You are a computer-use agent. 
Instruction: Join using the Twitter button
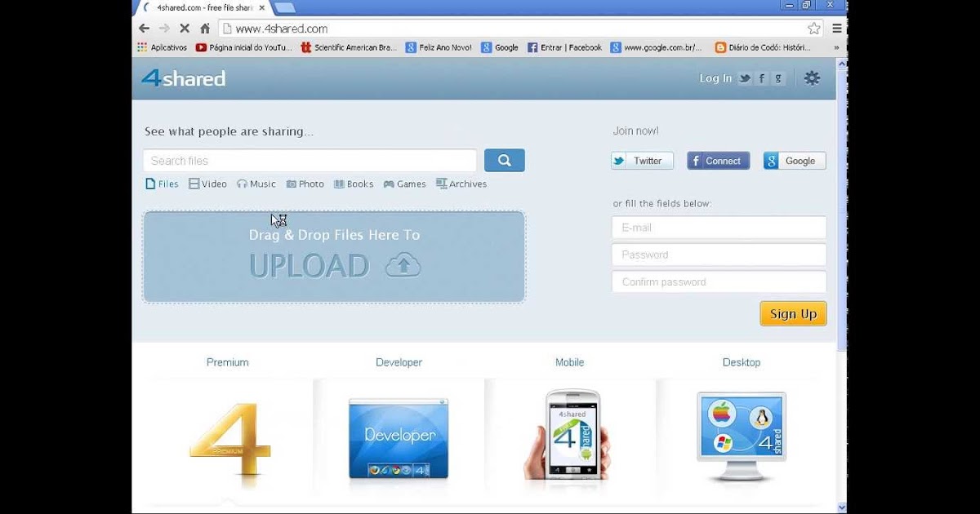pos(642,161)
